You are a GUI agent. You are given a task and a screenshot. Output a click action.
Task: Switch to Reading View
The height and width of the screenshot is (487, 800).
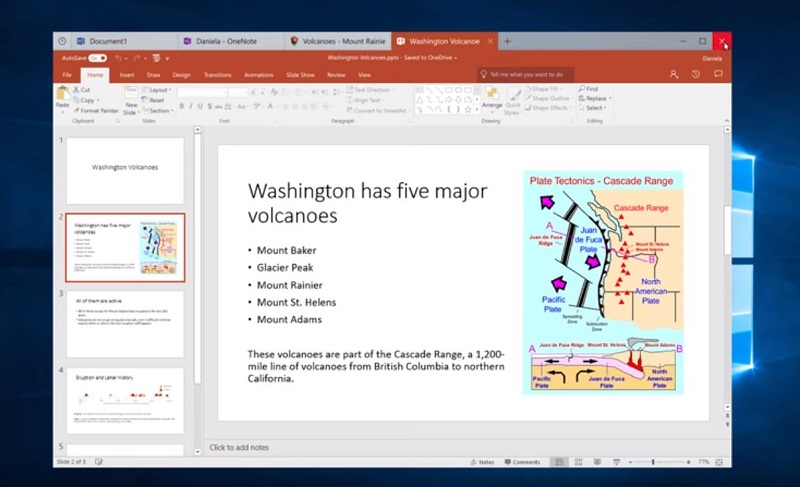597,462
